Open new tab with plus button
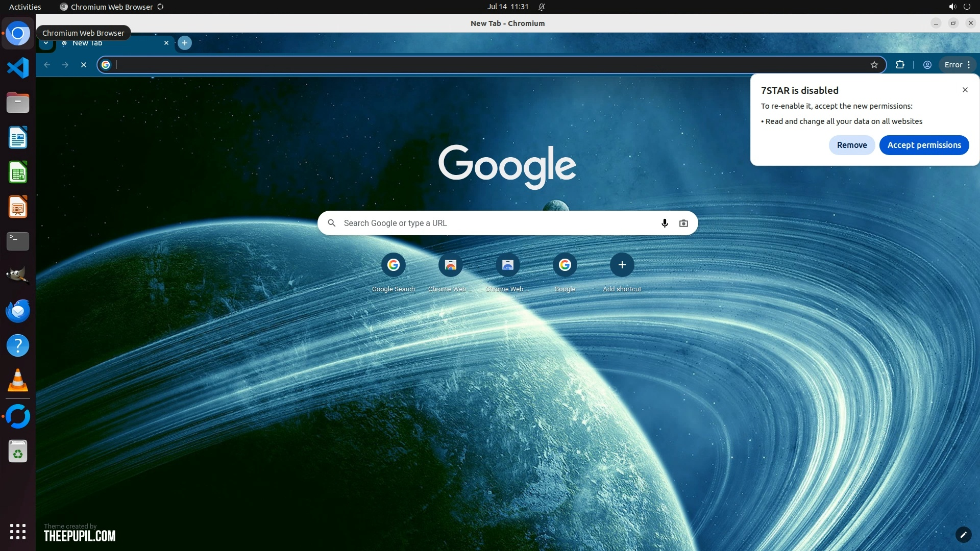 pyautogui.click(x=185, y=43)
